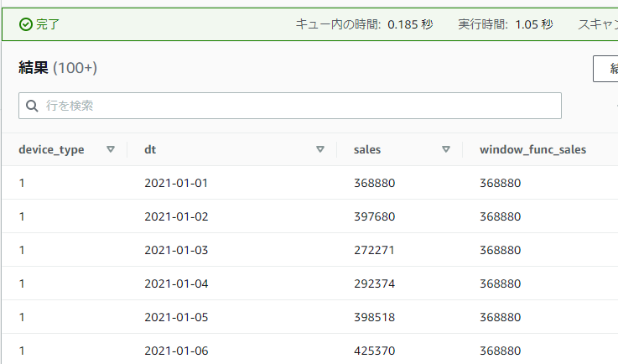Select the sales value 425370

[x=375, y=351]
